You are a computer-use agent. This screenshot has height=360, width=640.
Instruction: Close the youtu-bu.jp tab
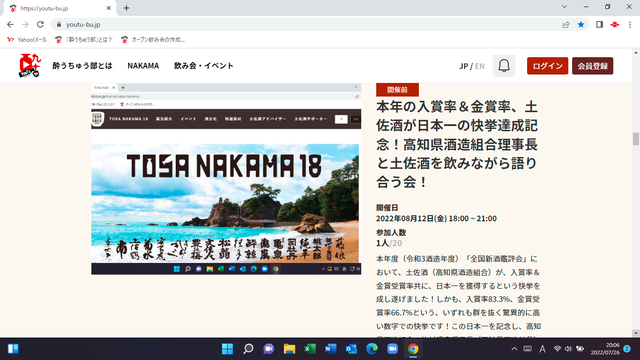tap(109, 8)
